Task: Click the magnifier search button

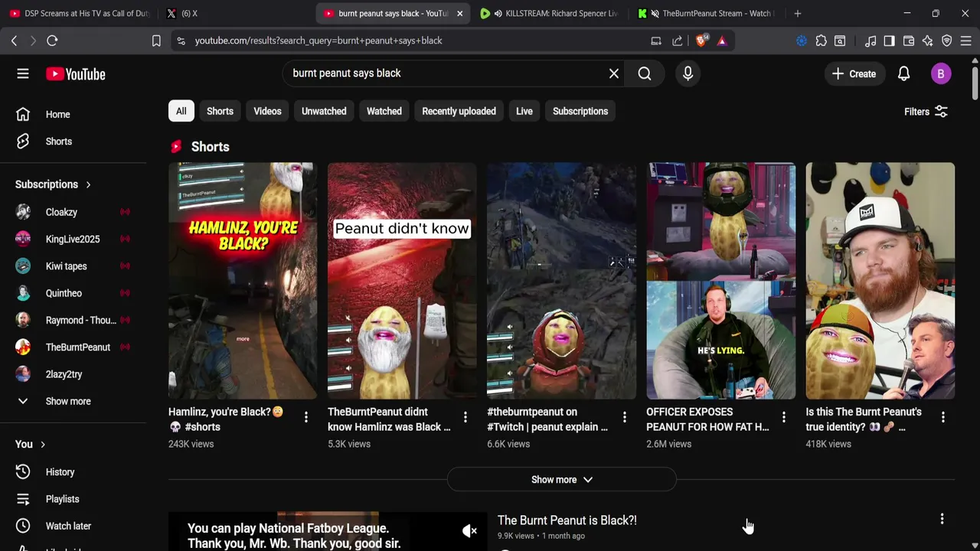Action: [645, 73]
